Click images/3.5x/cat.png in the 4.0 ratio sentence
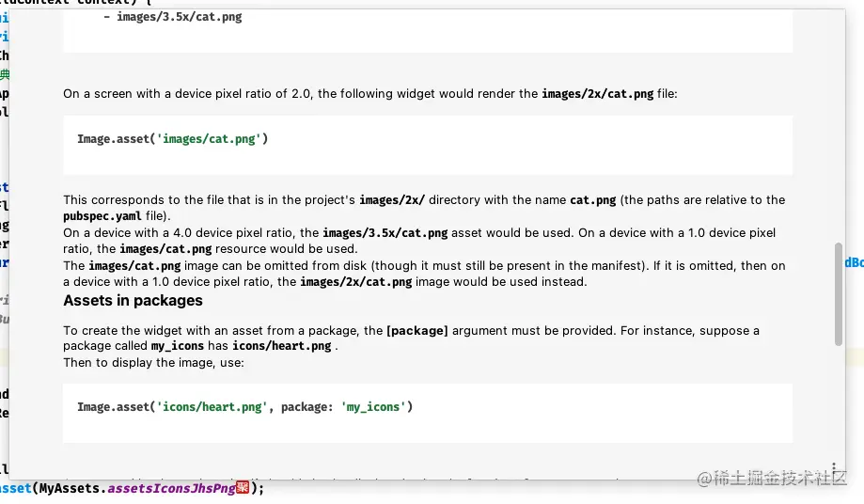The height and width of the screenshot is (504, 864). pos(386,233)
